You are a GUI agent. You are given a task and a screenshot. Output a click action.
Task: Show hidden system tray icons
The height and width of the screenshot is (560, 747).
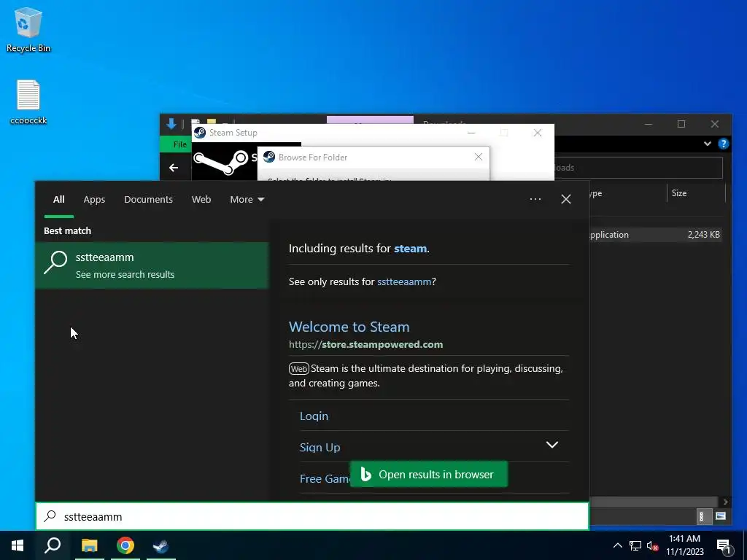point(617,545)
